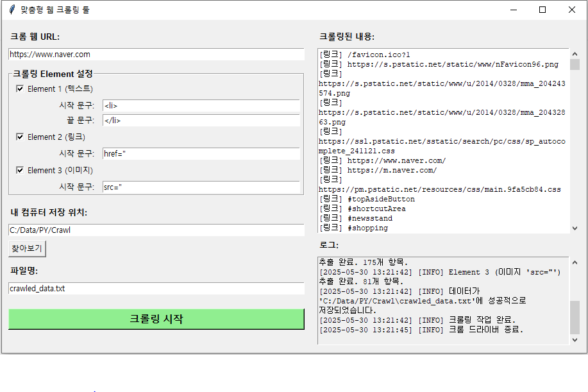This screenshot has height=392, width=588.
Task: Toggle the Element 2 (링크) checkbox
Action: coord(20,137)
